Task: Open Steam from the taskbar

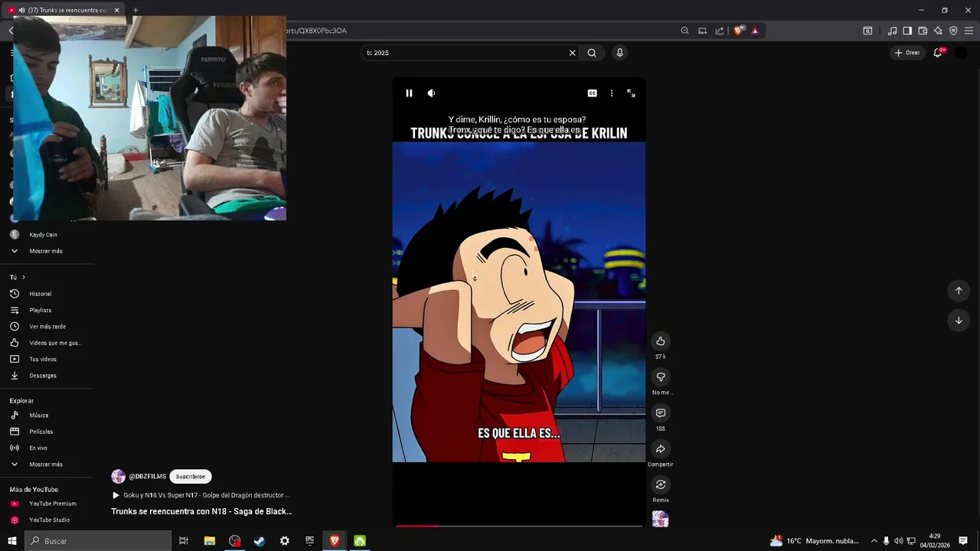Action: (260, 541)
